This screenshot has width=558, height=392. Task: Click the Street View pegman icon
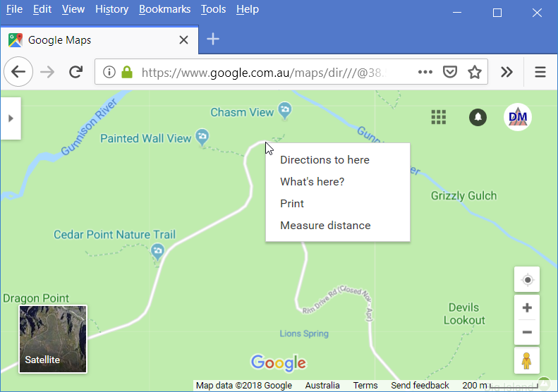pos(527,360)
